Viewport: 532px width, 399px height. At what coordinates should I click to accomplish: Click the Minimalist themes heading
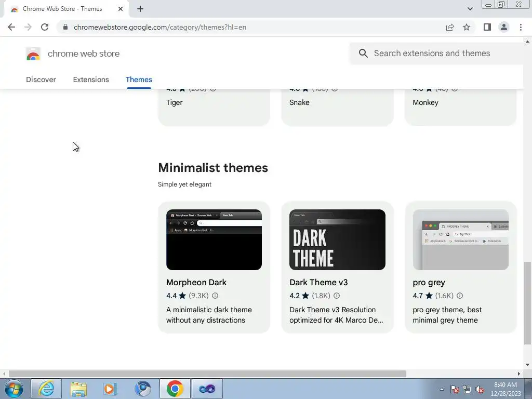pos(213,168)
